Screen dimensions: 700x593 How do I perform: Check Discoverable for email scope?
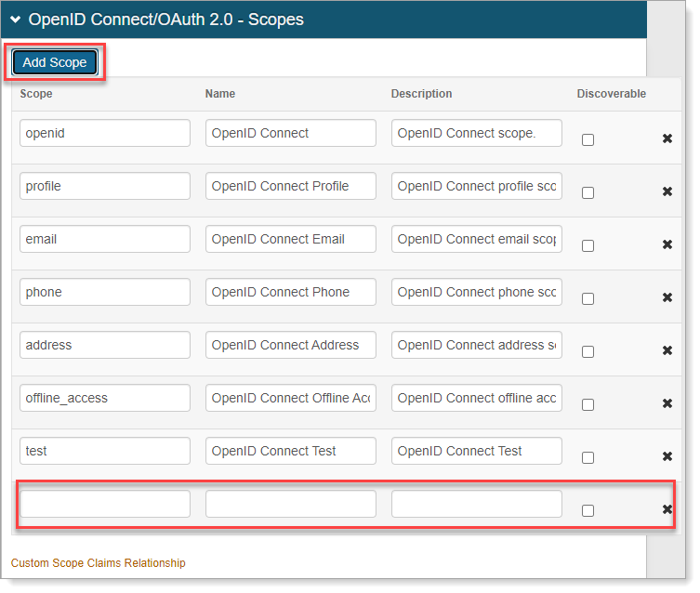click(588, 246)
